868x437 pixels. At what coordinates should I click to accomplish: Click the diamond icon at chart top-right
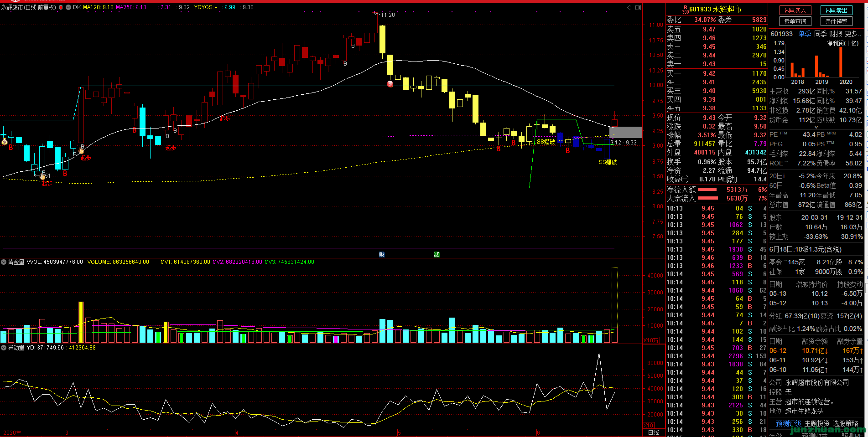click(630, 7)
